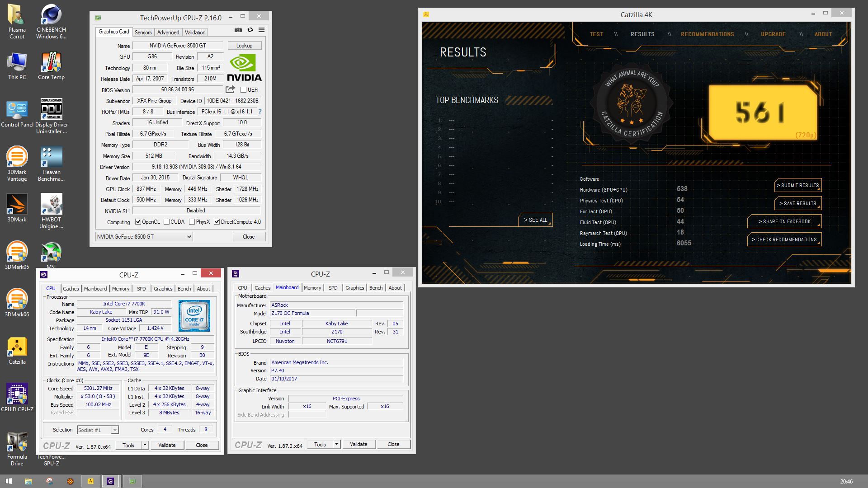
Task: Click the taskbar clock showing 20:46
Action: click(846, 482)
